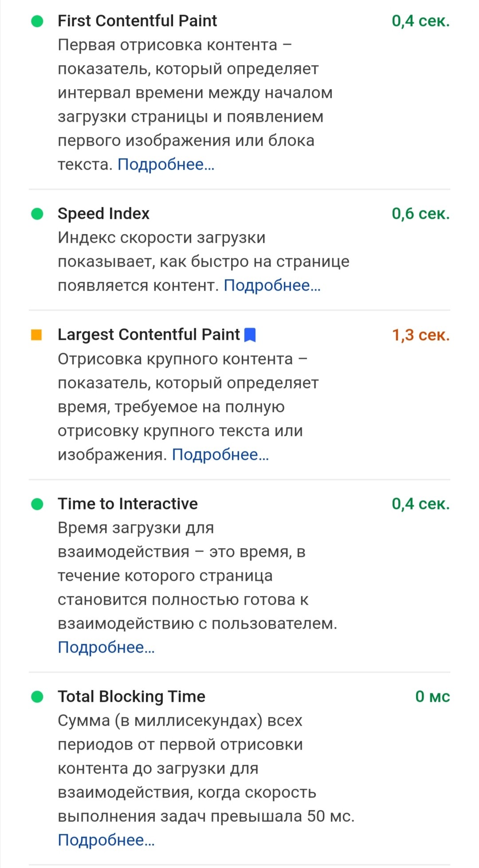Viewport: 479px width, 868px height.
Task: Open the Подробнее link in Speed Index description
Action: point(272,285)
